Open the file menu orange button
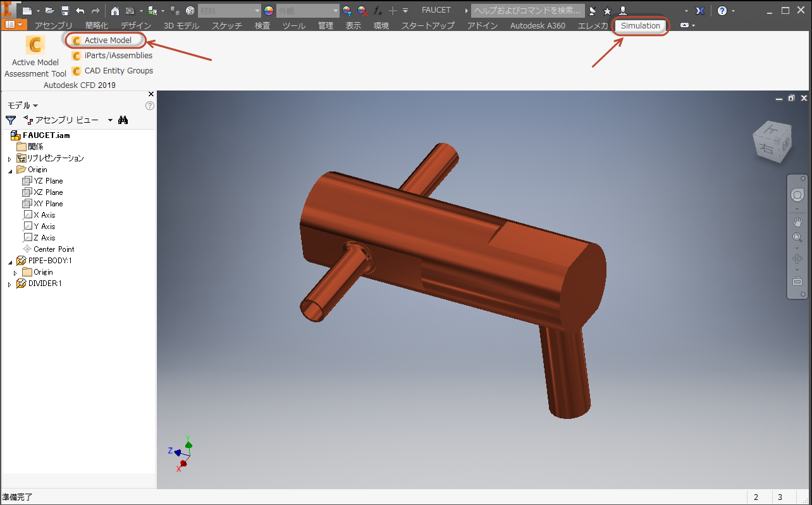 point(14,25)
